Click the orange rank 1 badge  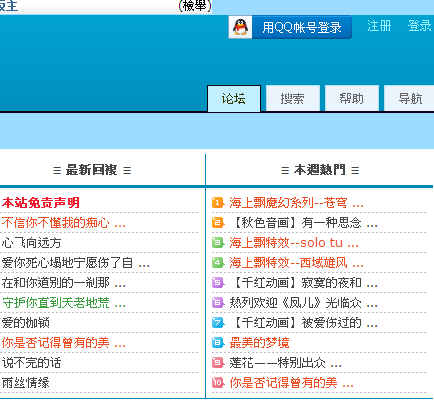[218, 203]
